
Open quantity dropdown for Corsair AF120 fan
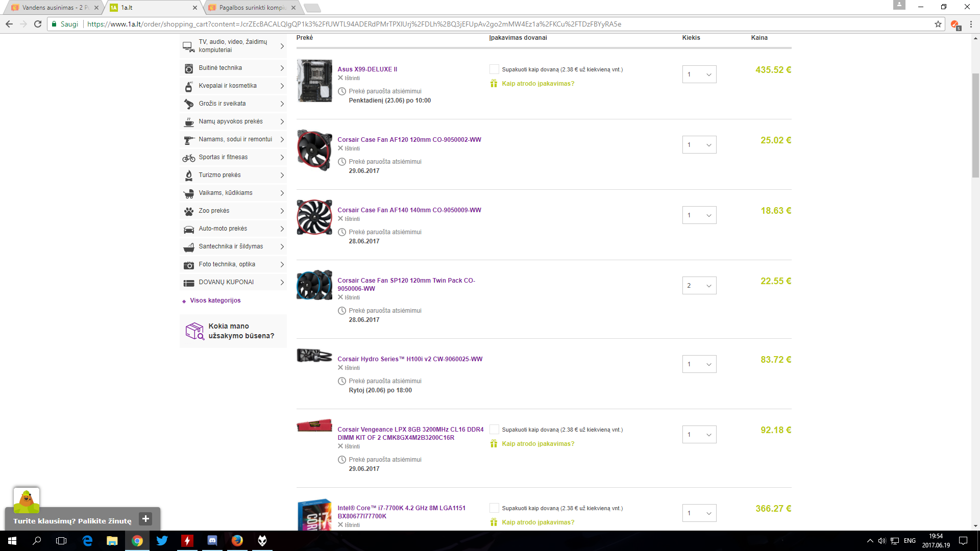699,145
